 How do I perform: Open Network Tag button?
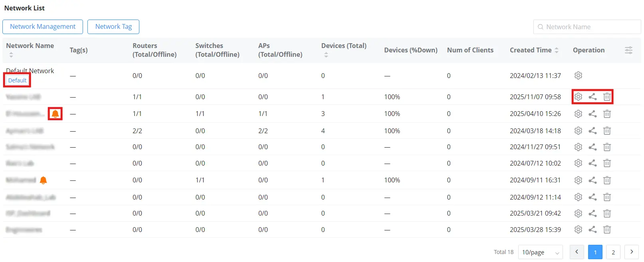(113, 27)
